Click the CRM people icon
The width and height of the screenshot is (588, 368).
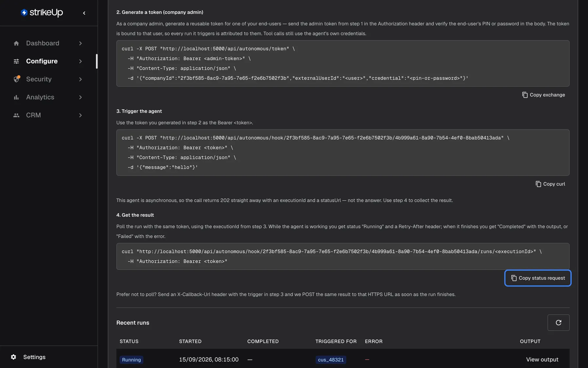[x=16, y=115]
